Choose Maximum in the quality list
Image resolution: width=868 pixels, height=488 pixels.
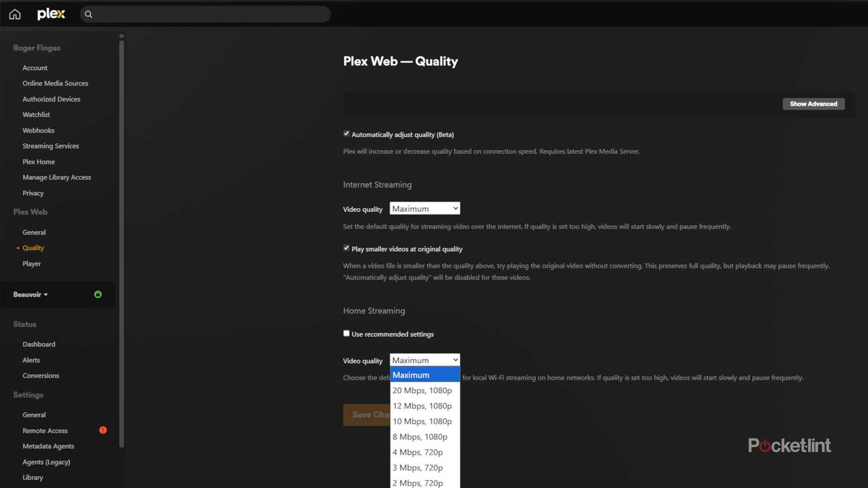tap(425, 375)
